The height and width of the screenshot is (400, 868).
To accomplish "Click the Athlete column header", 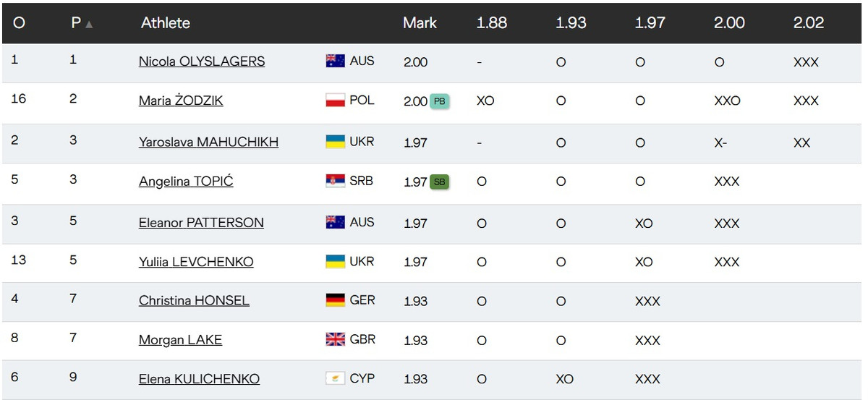I will pos(166,23).
